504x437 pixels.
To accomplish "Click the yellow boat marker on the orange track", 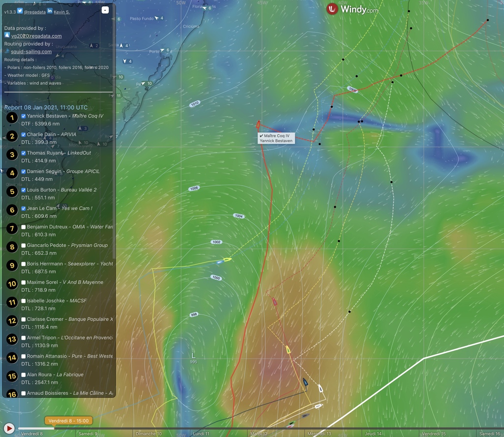I will 288,349.
